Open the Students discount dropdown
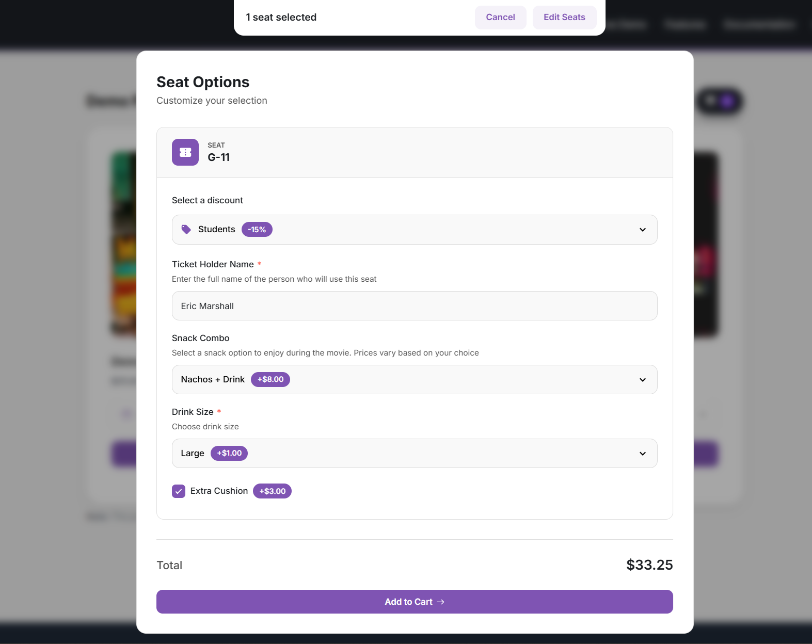Viewport: 812px width, 644px height. [x=414, y=230]
